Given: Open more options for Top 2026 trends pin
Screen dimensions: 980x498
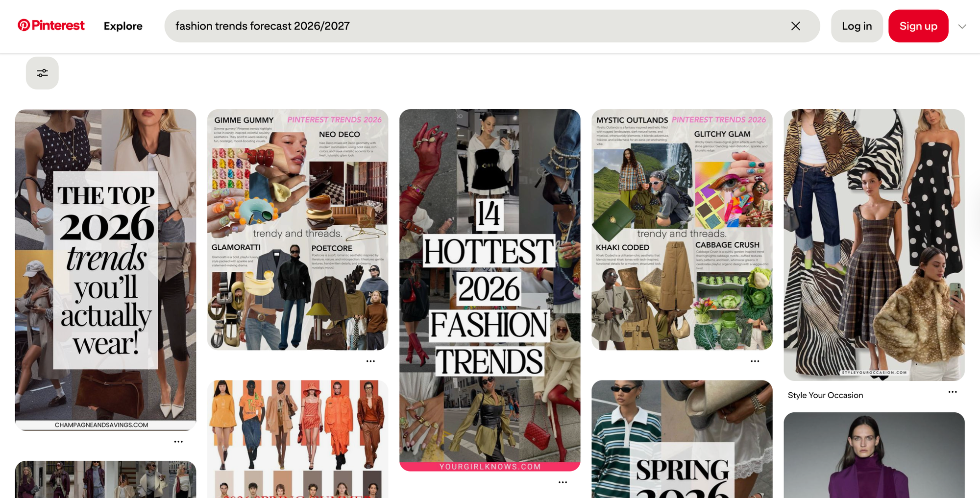Looking at the screenshot, I should pos(178,442).
